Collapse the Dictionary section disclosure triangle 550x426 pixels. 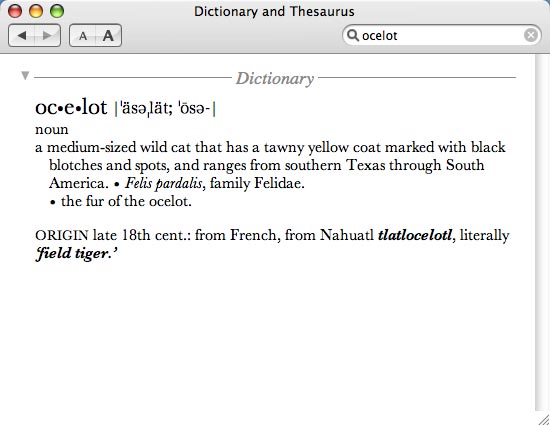point(25,75)
